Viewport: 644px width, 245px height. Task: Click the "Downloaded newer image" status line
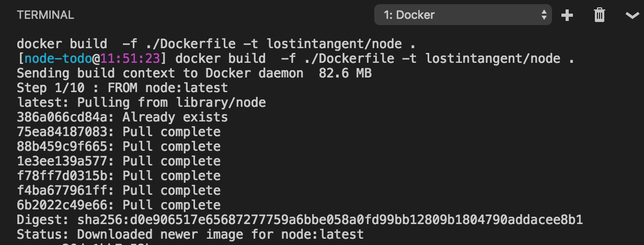pyautogui.click(x=190, y=234)
